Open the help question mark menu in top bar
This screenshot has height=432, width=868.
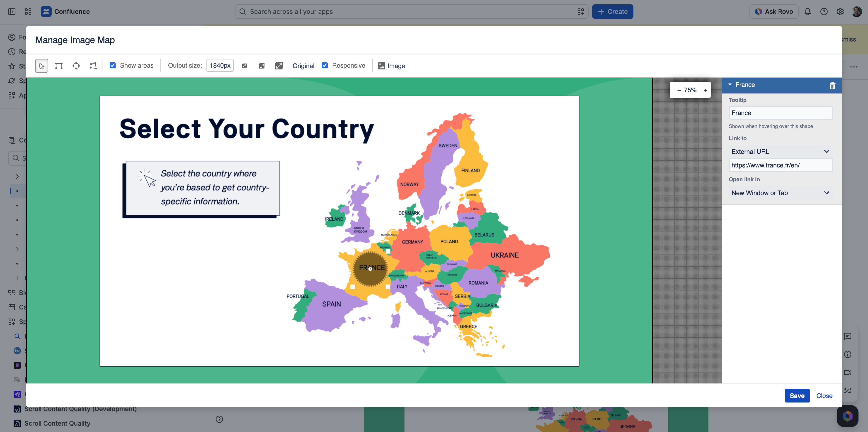tap(824, 12)
